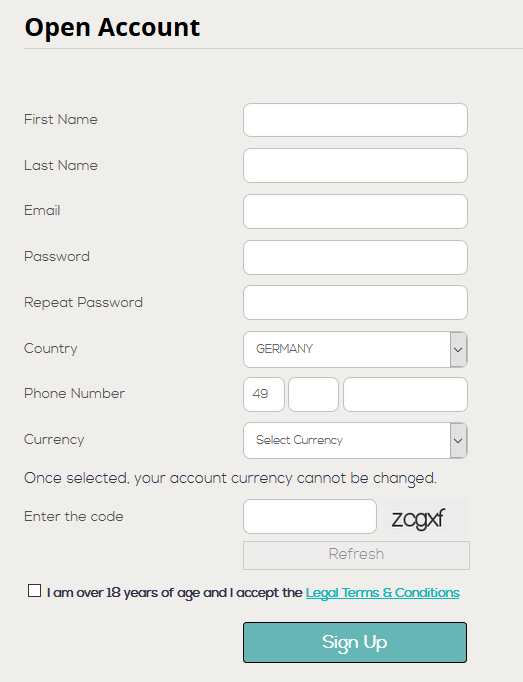Screen dimensions: 523x682
Task: Click the captcha code input field
Action: (310, 517)
